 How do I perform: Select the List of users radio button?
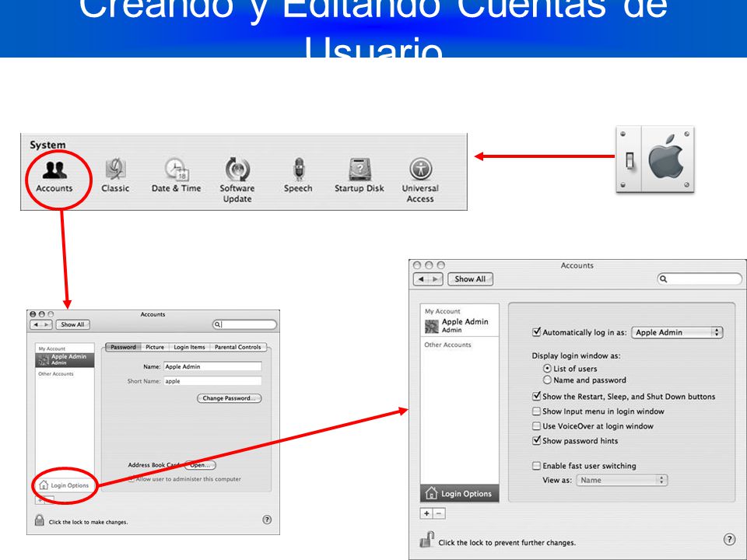[x=547, y=369]
